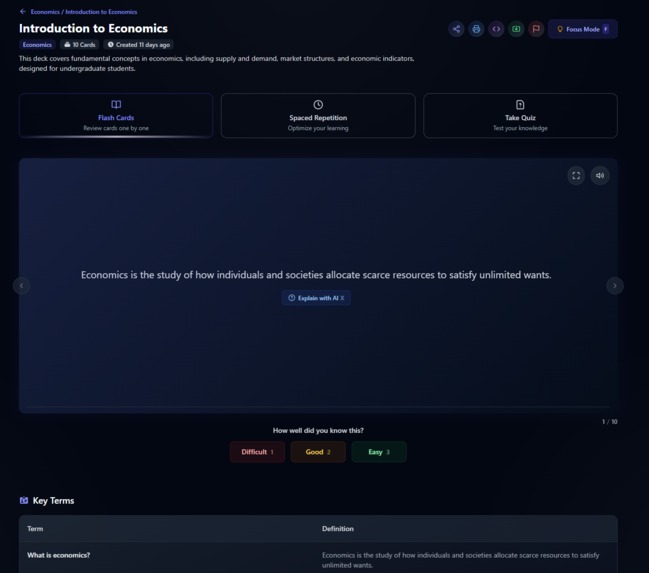Open the Economics / Introduction to Economics breadcrumb
The height and width of the screenshot is (573, 649).
click(84, 12)
